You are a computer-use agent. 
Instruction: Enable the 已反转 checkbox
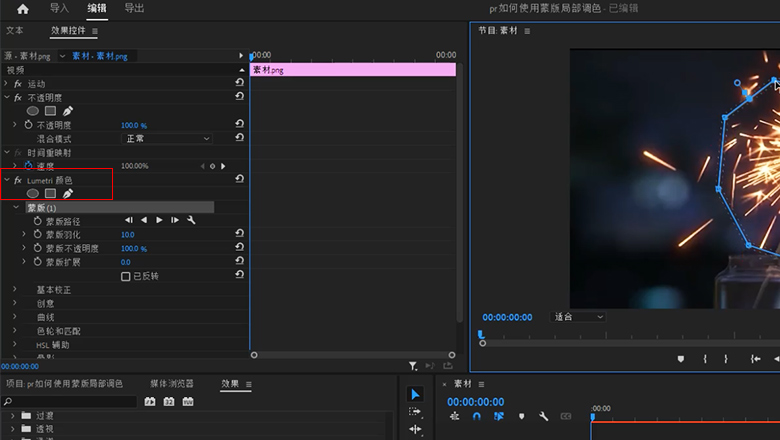click(126, 276)
